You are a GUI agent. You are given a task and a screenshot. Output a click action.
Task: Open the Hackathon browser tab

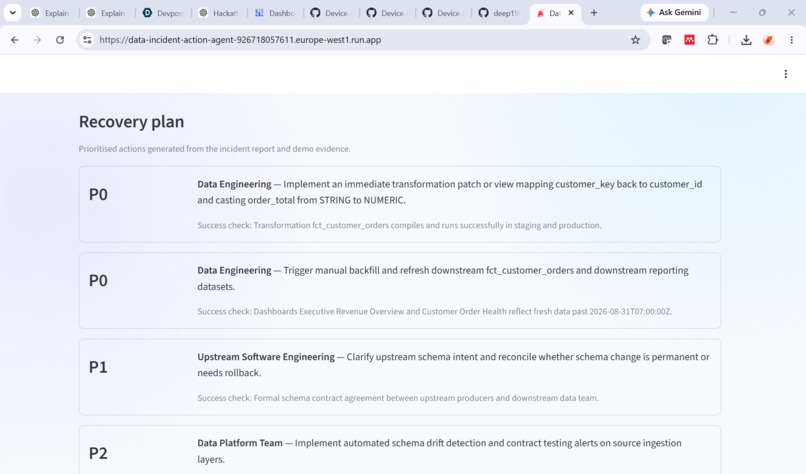[218, 13]
